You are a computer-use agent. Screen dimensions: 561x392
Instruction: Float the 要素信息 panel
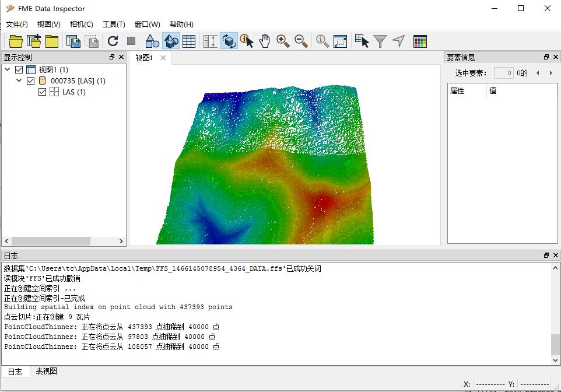(x=546, y=57)
